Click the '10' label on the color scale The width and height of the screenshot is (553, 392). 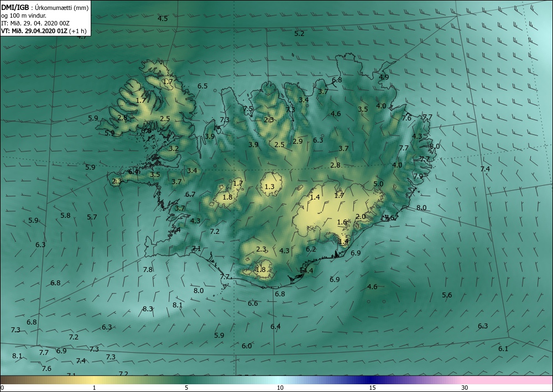coord(280,388)
